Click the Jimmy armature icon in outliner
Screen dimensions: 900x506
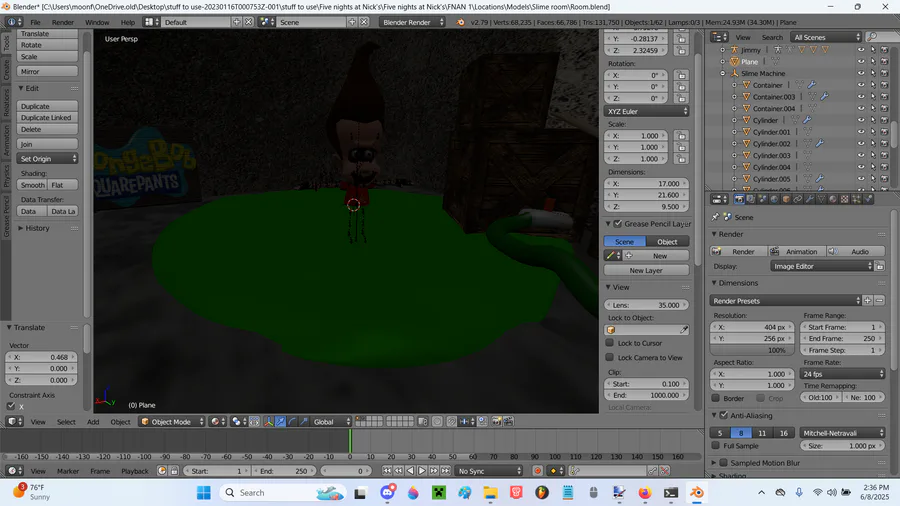(x=734, y=50)
